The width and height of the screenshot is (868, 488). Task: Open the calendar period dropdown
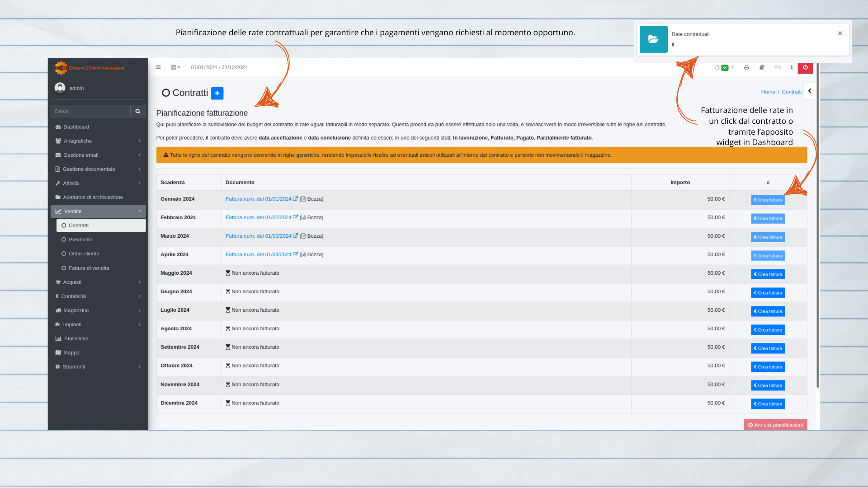coord(175,67)
